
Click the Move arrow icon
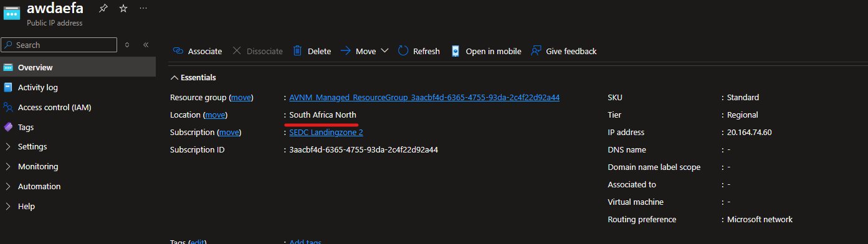click(x=345, y=51)
